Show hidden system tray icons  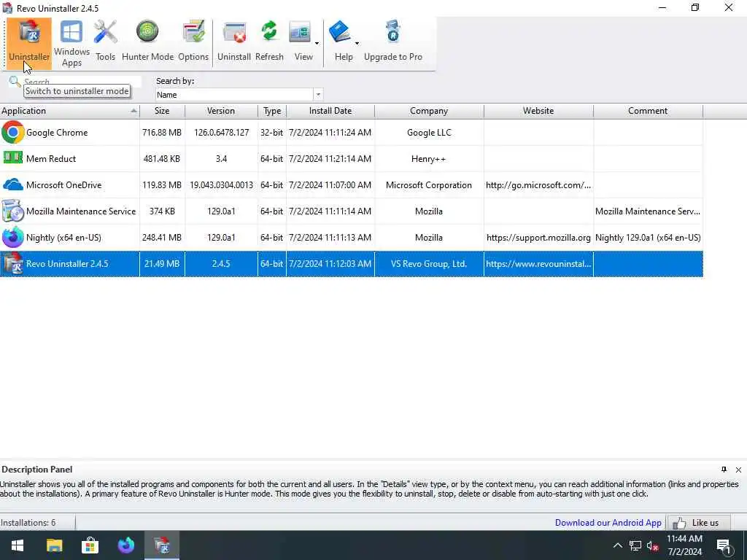coord(617,545)
